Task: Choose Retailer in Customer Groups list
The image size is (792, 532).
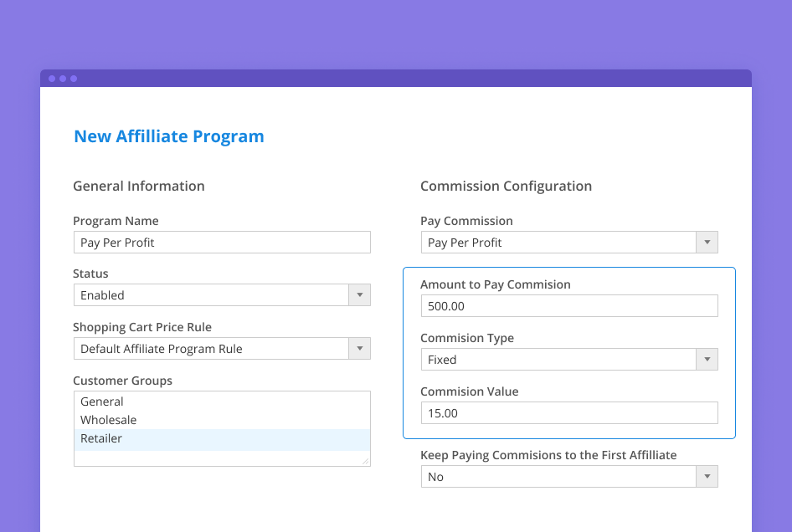Action: [x=101, y=438]
